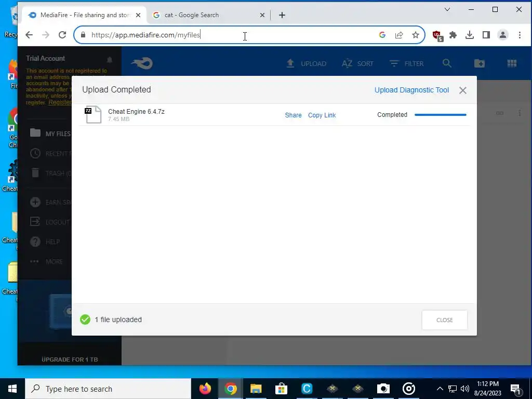
Task: Copy Link for Cheat Engine 6.4.7z
Action: [322, 115]
